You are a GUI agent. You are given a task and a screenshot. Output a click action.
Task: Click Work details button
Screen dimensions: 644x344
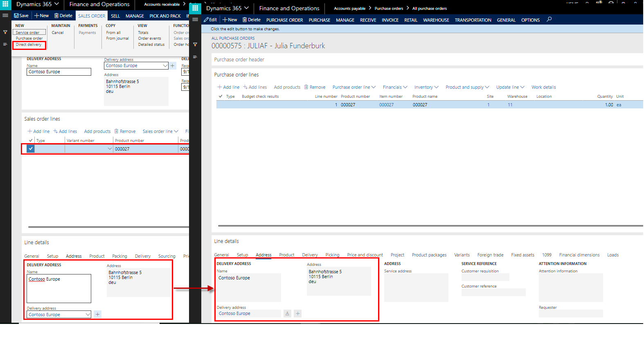click(543, 87)
